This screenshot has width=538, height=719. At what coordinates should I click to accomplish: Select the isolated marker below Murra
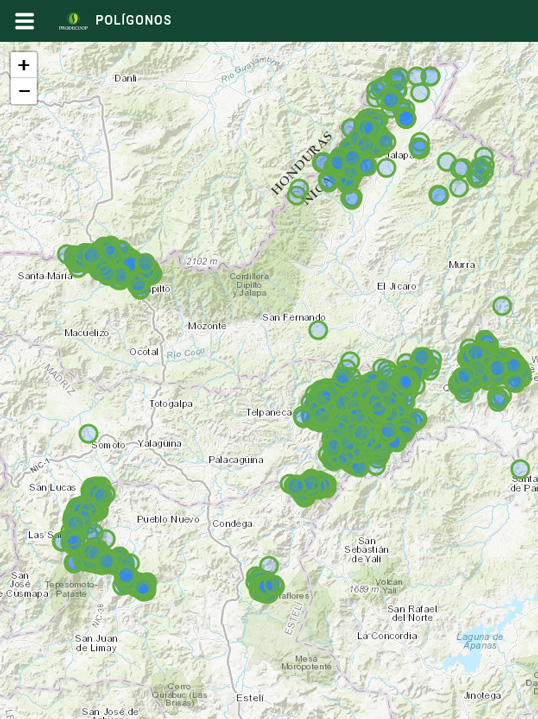pyautogui.click(x=502, y=305)
